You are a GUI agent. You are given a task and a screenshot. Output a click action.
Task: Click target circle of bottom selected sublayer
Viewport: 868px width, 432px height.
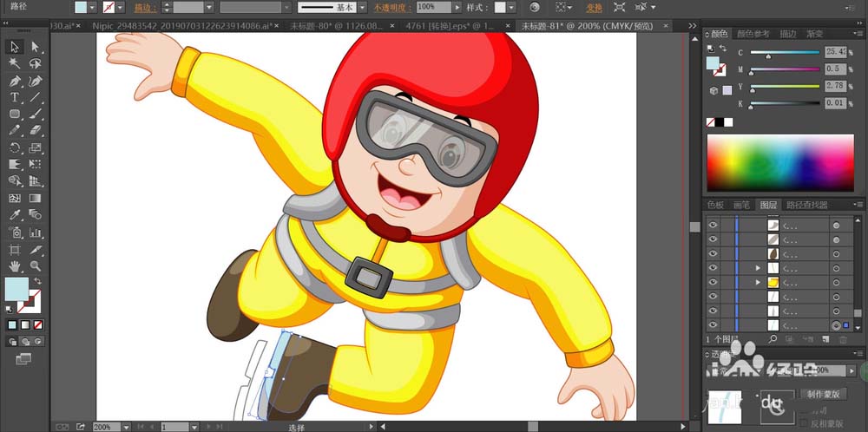pos(836,325)
